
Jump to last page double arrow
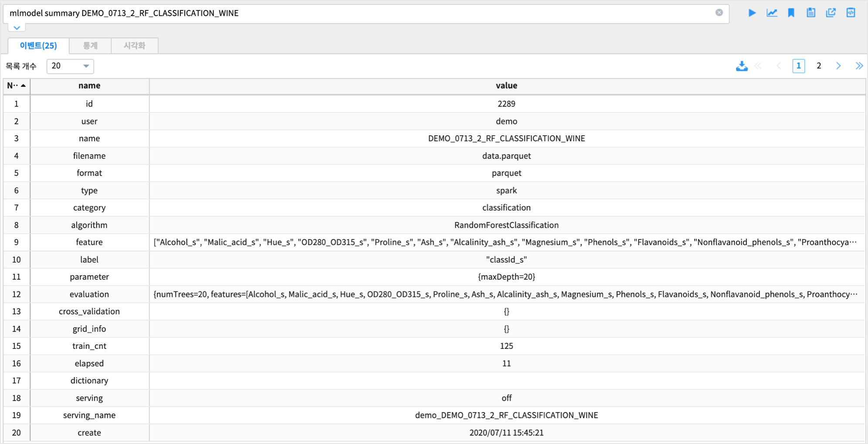tap(859, 66)
